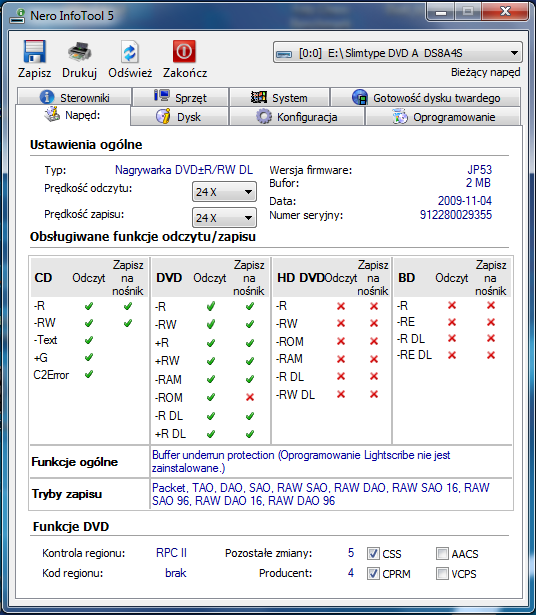
Task: Click the Zapisz button label
Action: pos(35,73)
